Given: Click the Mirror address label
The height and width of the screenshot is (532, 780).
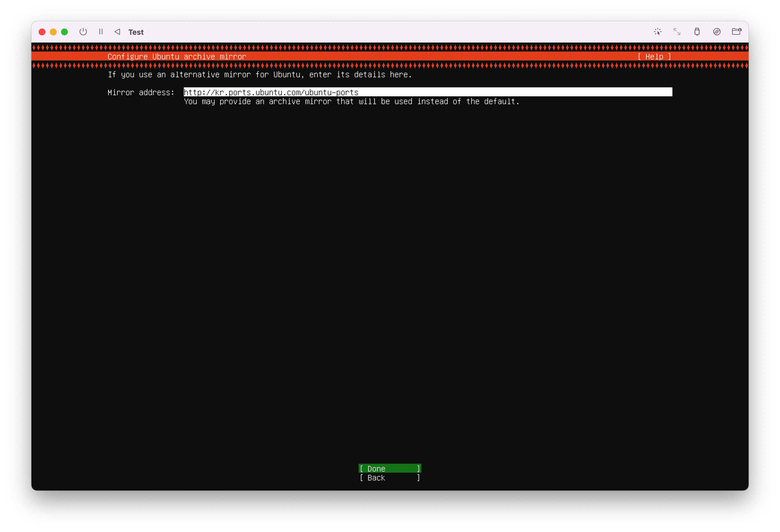Looking at the screenshot, I should (x=141, y=93).
